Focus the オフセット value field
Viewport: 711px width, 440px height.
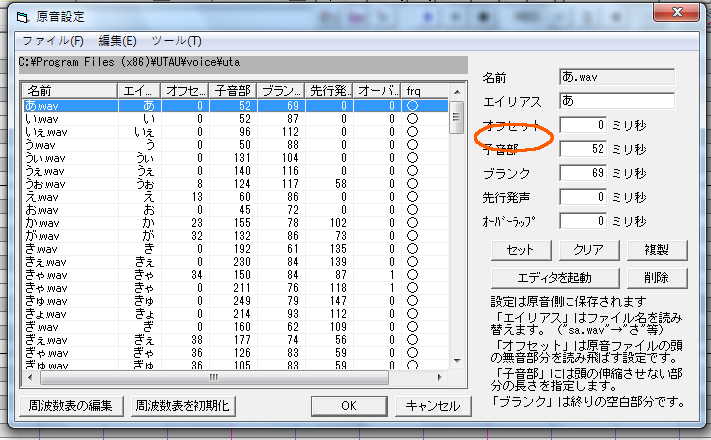pyautogui.click(x=583, y=125)
